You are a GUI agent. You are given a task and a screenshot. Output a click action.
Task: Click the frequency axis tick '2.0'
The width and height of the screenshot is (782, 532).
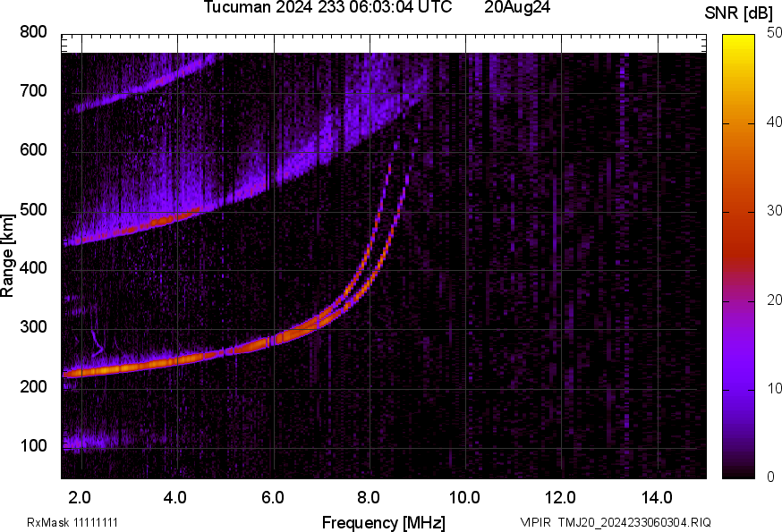pos(80,498)
